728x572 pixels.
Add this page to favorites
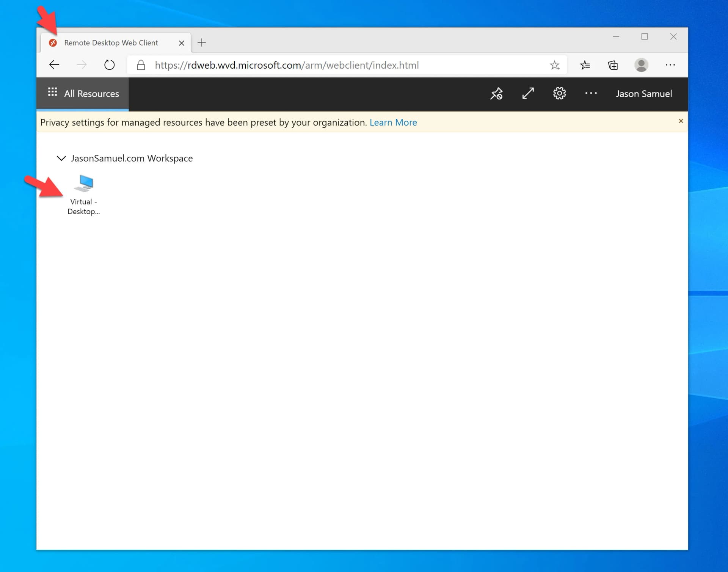coord(555,65)
